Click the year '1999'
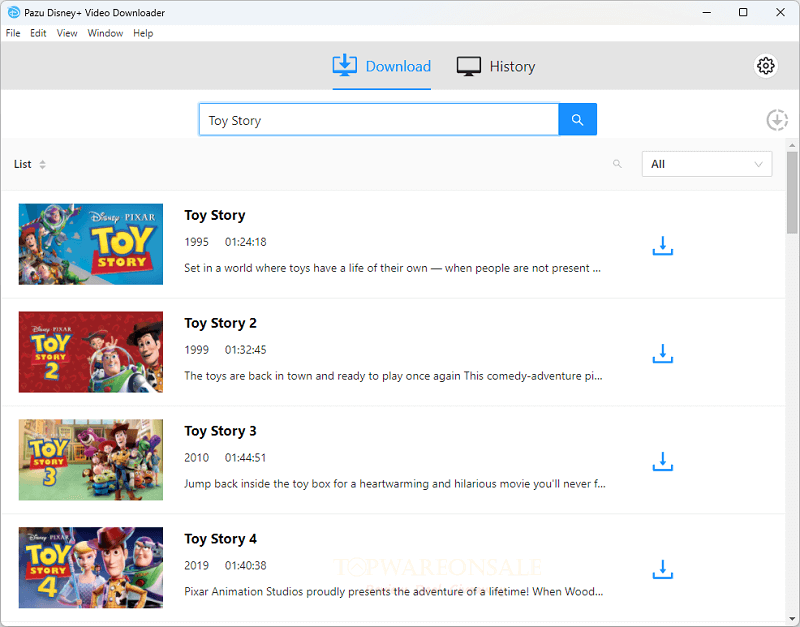800x627 pixels. coord(196,350)
